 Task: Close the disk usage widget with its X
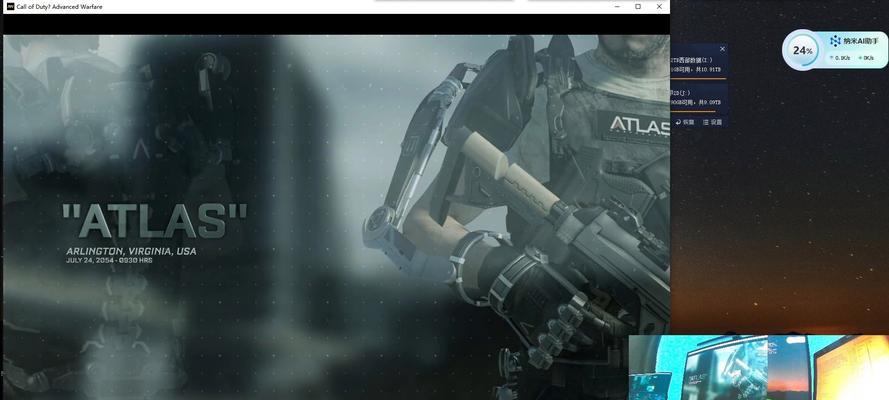click(x=722, y=49)
